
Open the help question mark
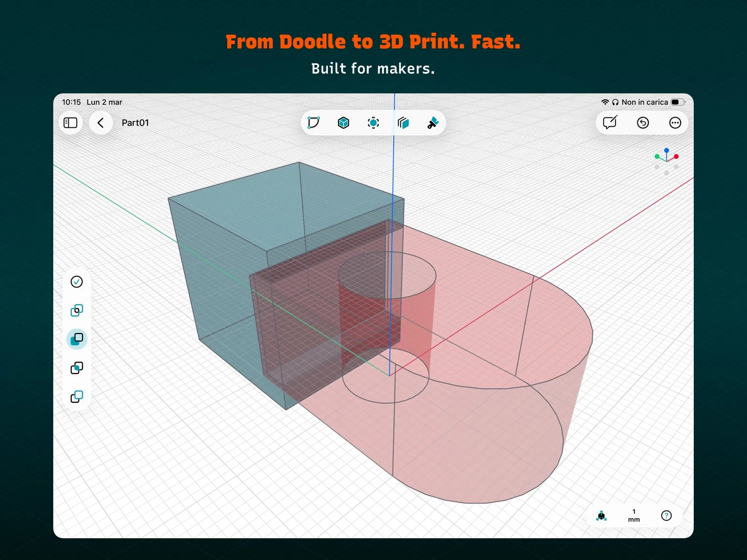[666, 516]
